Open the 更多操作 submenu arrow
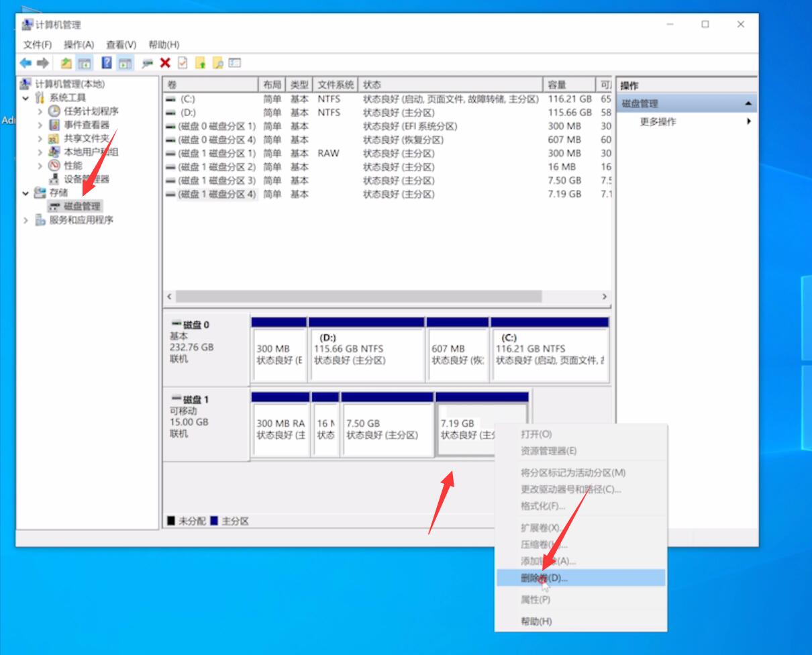This screenshot has height=655, width=812. [748, 121]
